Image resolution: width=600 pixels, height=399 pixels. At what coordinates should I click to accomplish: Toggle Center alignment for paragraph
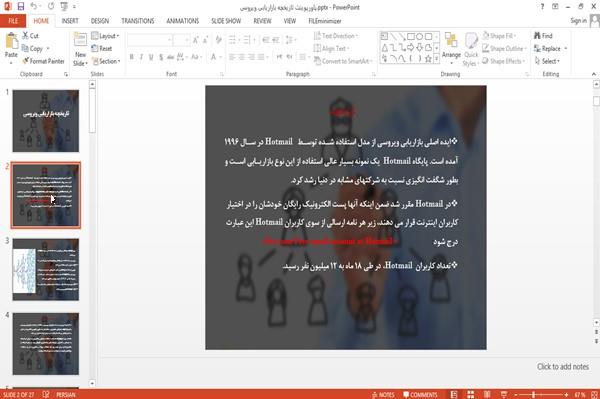pos(241,57)
